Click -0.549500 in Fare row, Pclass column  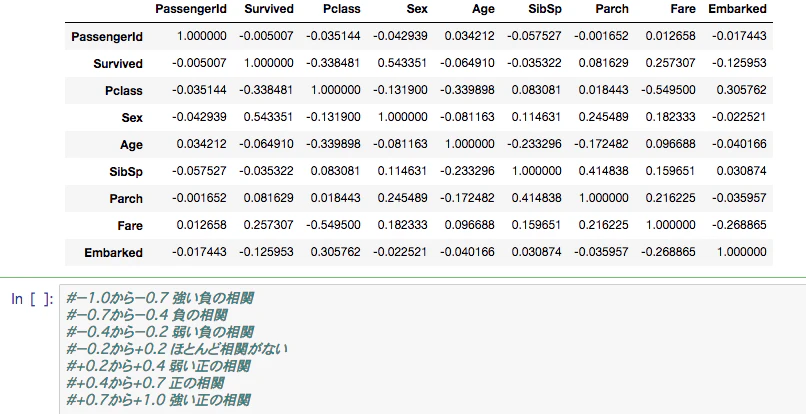[x=334, y=225]
